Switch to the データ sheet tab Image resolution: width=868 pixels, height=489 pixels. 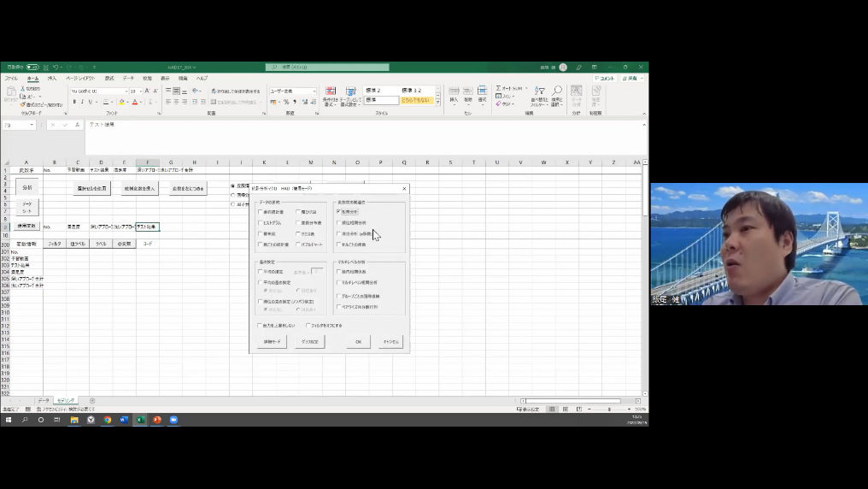pos(43,400)
